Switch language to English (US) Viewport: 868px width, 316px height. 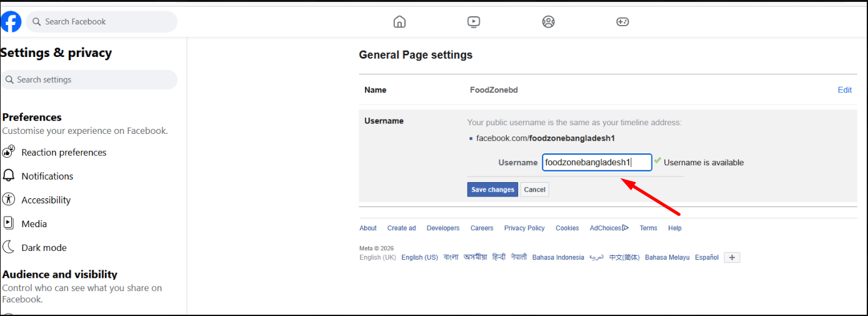click(419, 258)
